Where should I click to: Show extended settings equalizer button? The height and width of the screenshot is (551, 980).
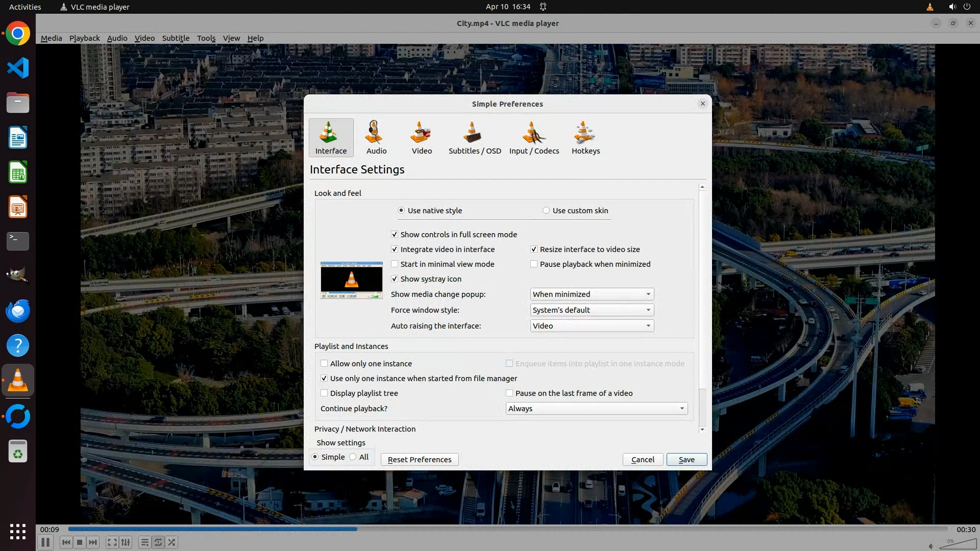126,542
